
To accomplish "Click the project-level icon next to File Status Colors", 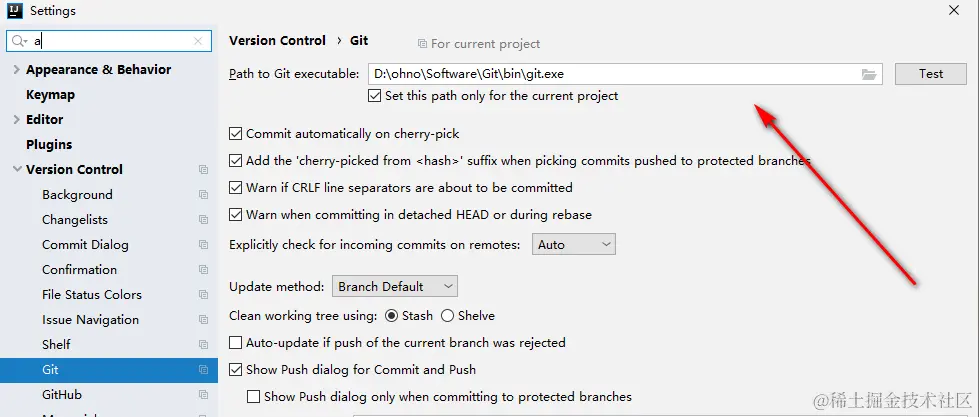I will (x=204, y=295).
